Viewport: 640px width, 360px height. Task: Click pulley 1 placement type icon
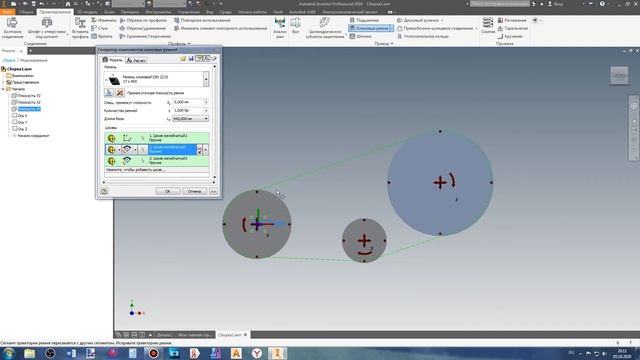coord(127,138)
